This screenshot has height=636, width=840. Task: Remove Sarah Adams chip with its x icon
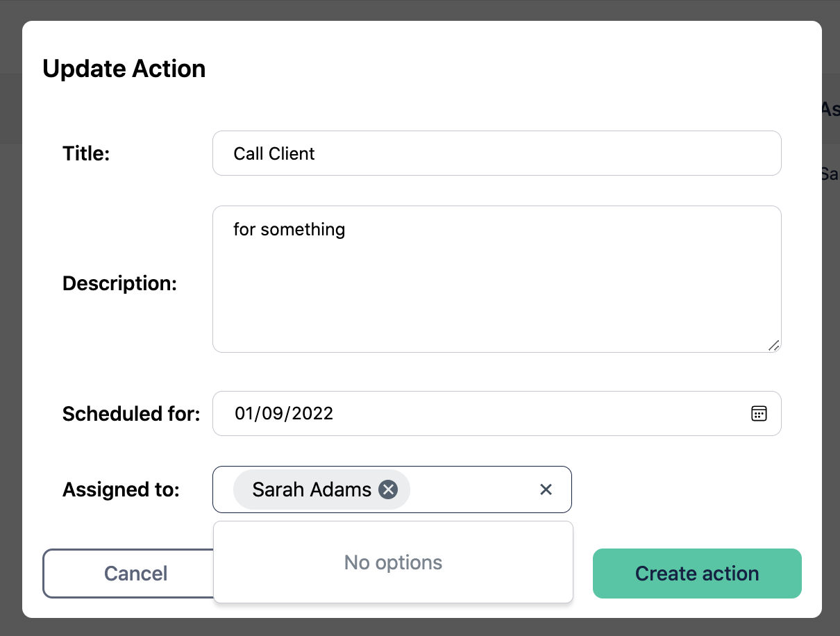pyautogui.click(x=388, y=489)
